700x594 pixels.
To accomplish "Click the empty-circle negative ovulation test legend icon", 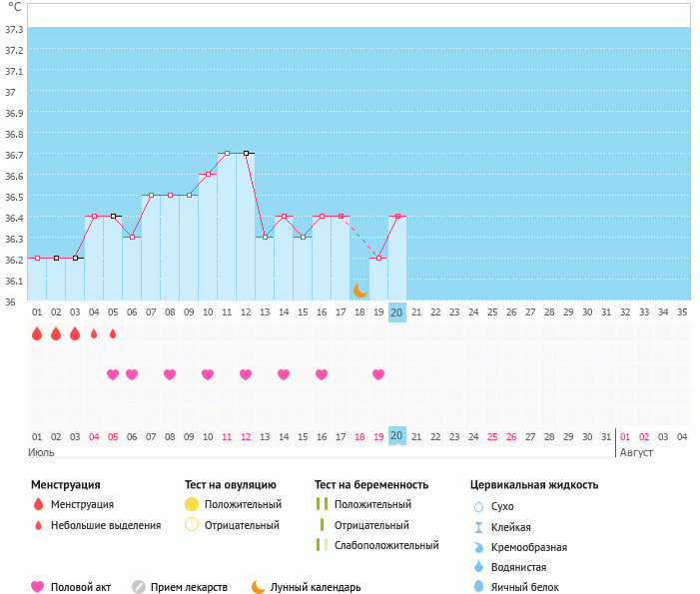I will (x=192, y=525).
